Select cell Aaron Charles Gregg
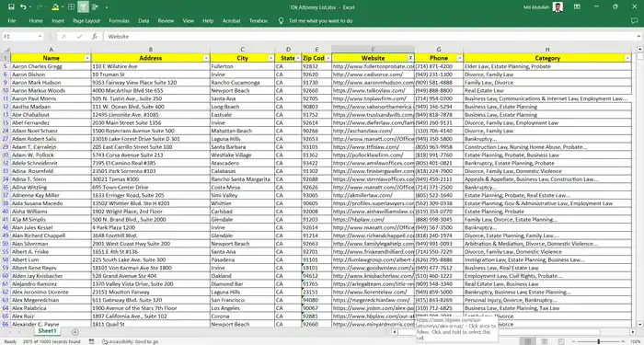 (x=51, y=66)
